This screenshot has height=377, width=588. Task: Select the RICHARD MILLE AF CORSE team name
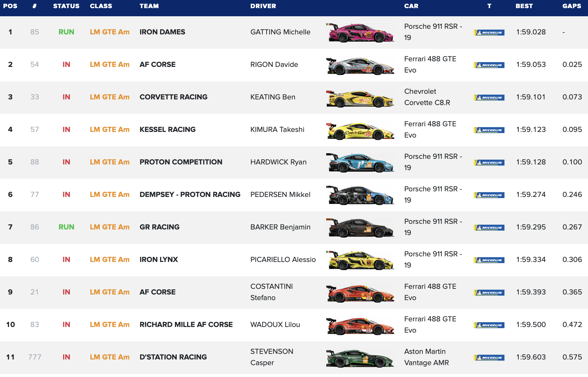tap(186, 324)
